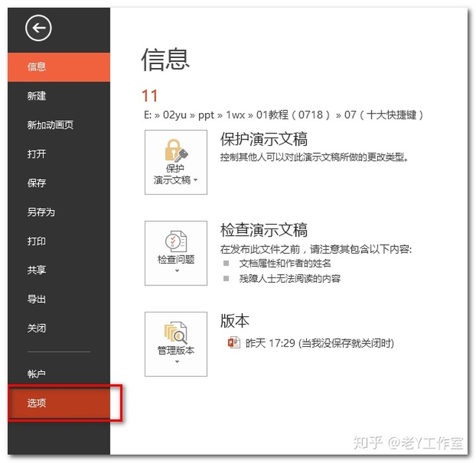Screen dimensions: 476x463
Task: Click the Check for Issues document icon
Action: (x=176, y=241)
